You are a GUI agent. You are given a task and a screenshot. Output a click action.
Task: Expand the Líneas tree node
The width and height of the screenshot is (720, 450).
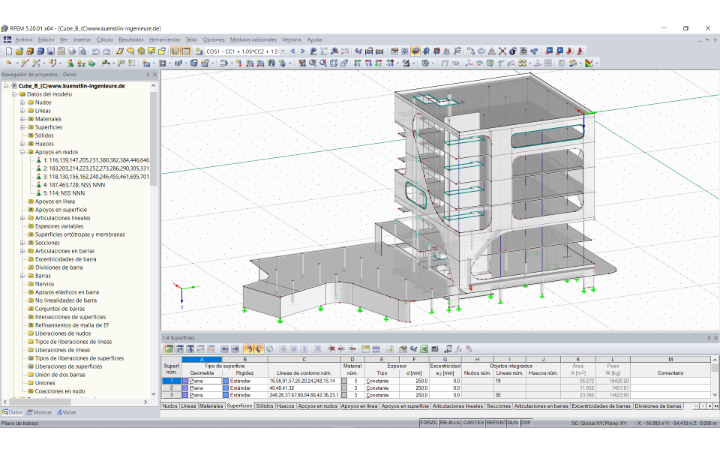22,111
